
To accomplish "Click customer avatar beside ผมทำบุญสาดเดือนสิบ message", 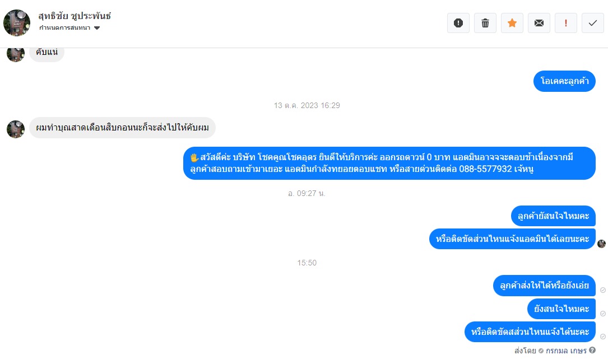I will [16, 129].
